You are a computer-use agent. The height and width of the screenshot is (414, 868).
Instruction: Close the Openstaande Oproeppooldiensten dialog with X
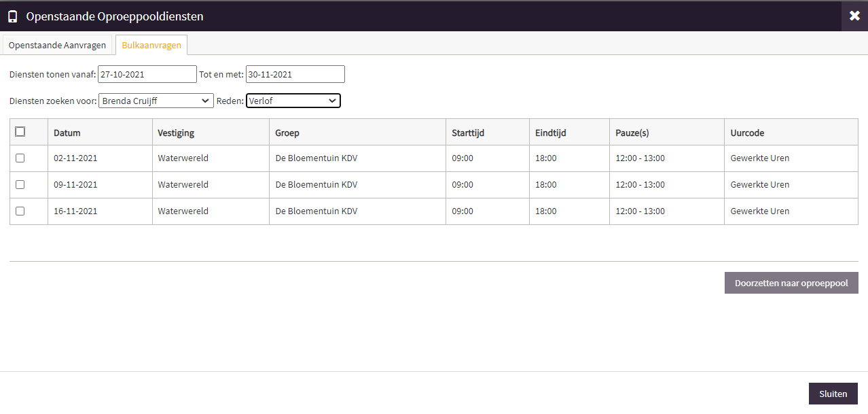(854, 16)
